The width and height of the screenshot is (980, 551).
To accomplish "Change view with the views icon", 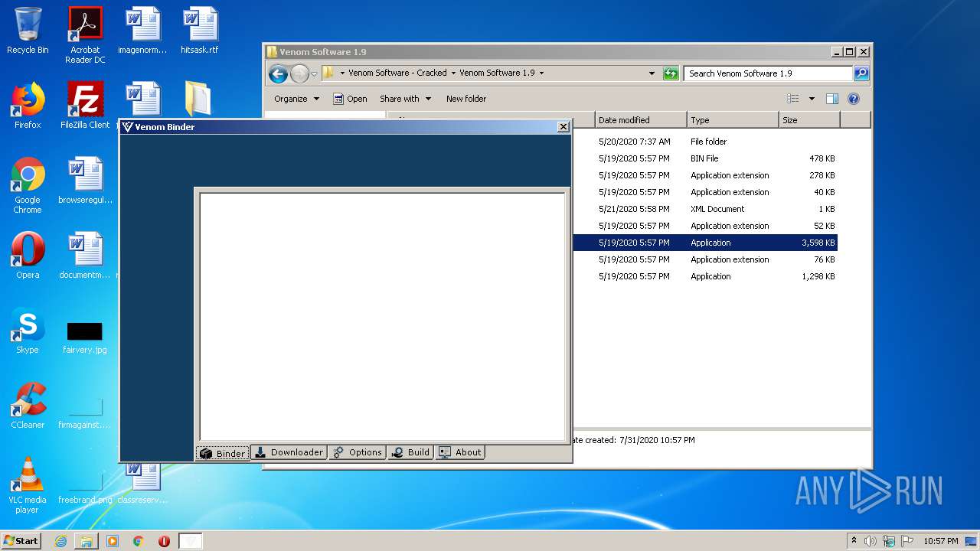I will pos(793,99).
